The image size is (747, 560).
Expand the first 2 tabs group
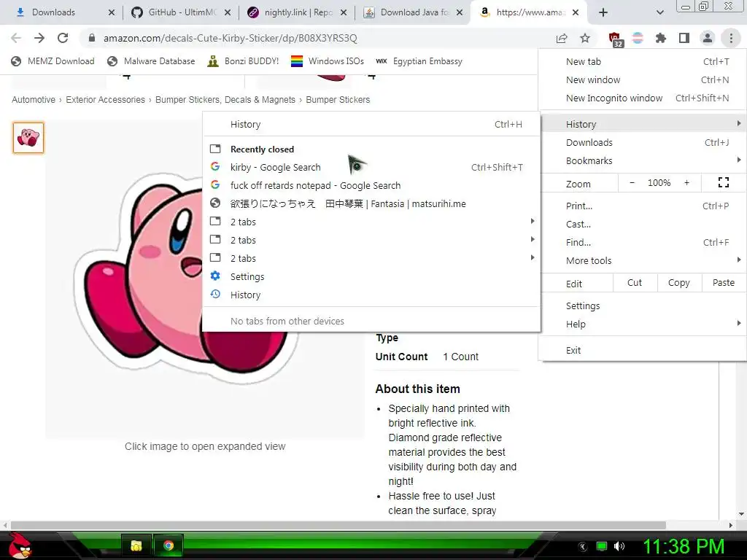(371, 222)
